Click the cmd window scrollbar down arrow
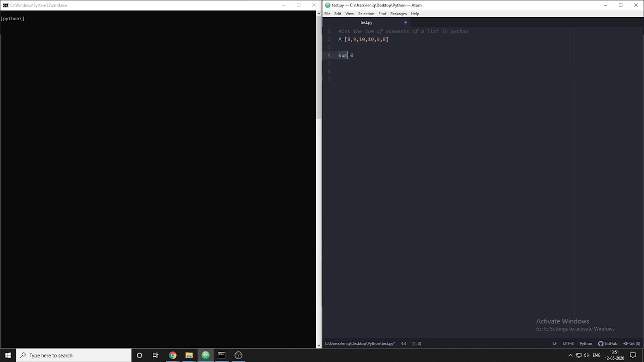The image size is (644, 362). click(318, 345)
